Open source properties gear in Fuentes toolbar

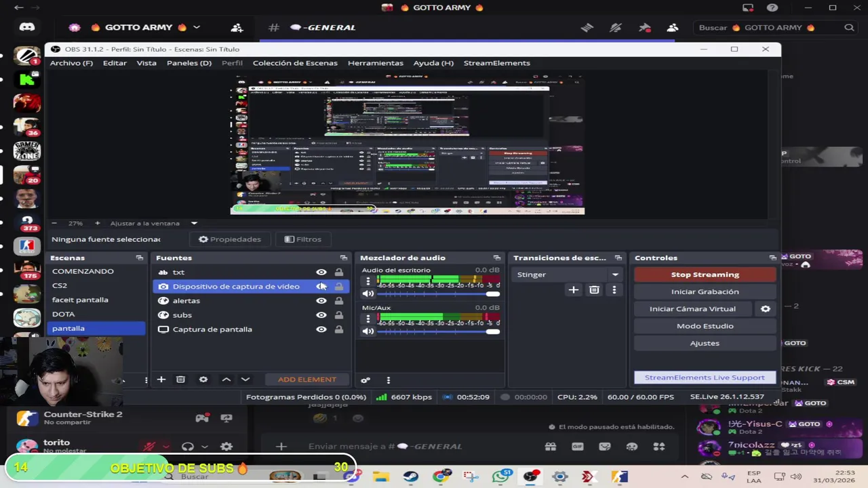point(203,380)
